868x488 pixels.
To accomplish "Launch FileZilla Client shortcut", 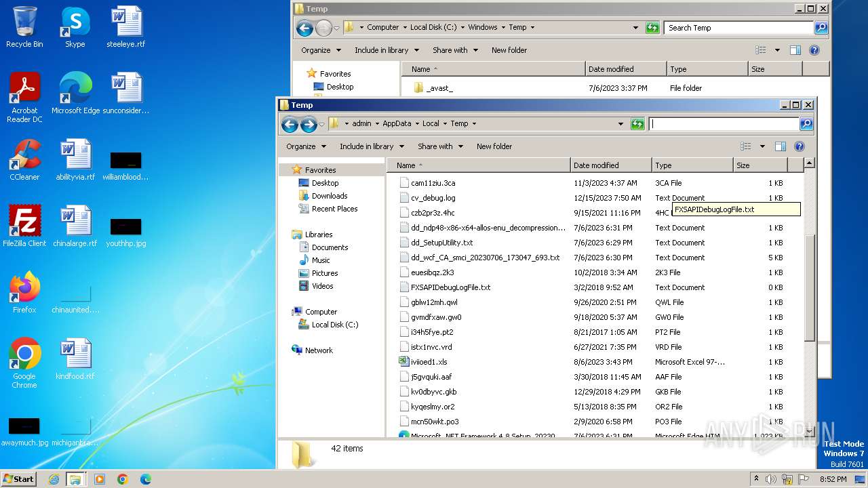I will click(24, 226).
